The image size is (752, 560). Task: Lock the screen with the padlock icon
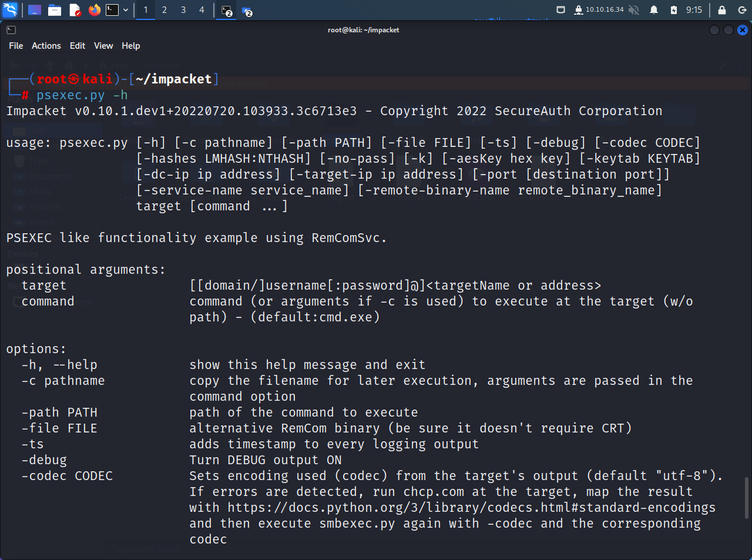click(x=722, y=10)
